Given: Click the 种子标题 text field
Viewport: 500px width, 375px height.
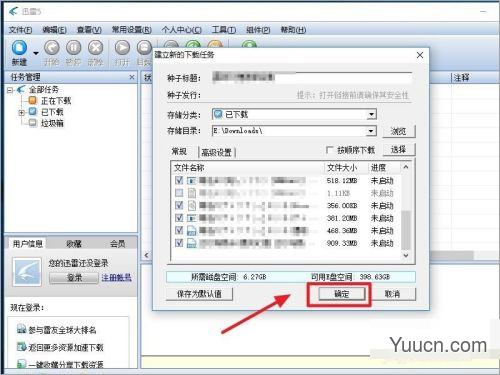Looking at the screenshot, I should (312, 77).
